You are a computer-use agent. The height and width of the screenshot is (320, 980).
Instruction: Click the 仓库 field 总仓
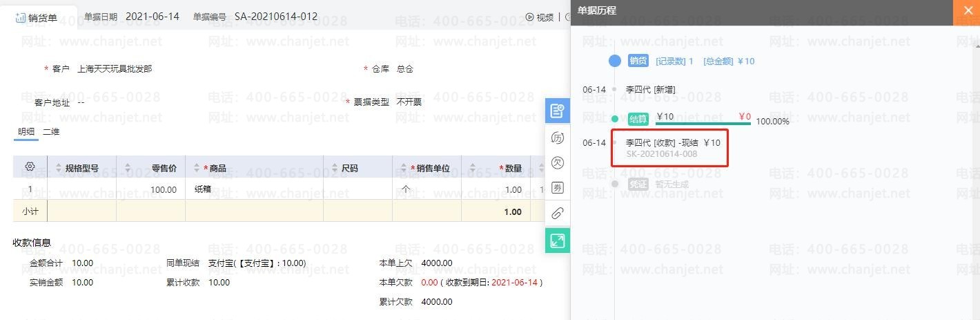(x=405, y=69)
